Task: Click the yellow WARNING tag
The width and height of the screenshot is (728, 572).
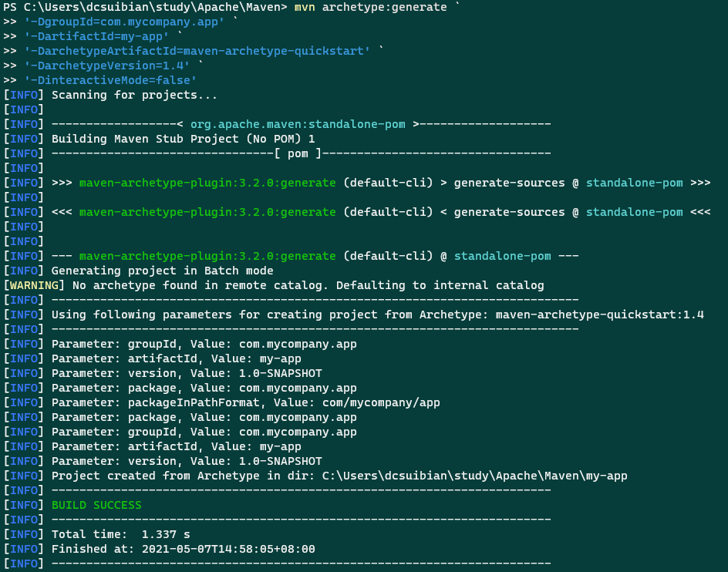Action: [x=35, y=285]
